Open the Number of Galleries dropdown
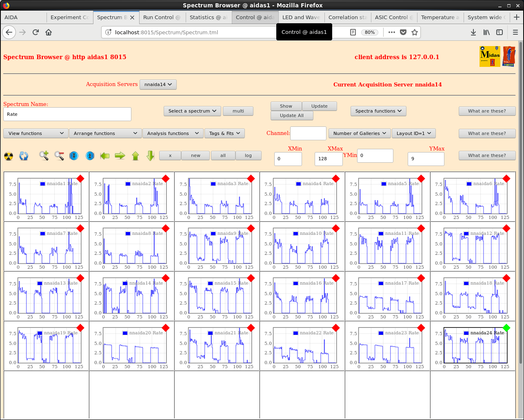The width and height of the screenshot is (524, 420). point(360,133)
